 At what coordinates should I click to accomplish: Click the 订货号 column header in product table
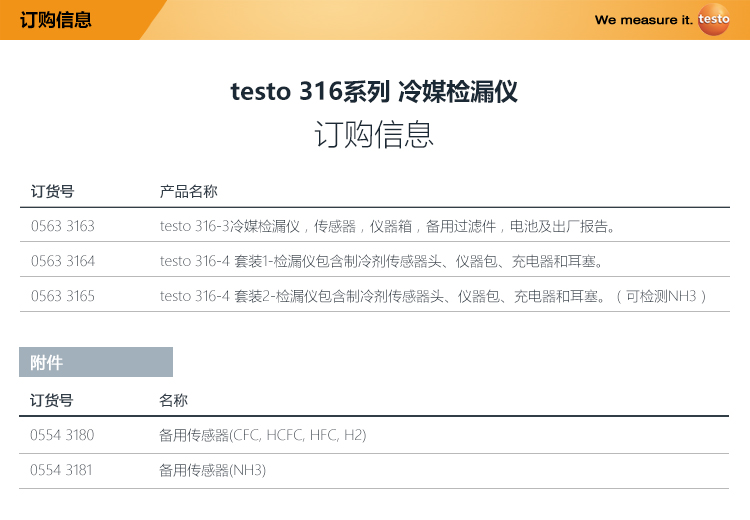point(52,190)
